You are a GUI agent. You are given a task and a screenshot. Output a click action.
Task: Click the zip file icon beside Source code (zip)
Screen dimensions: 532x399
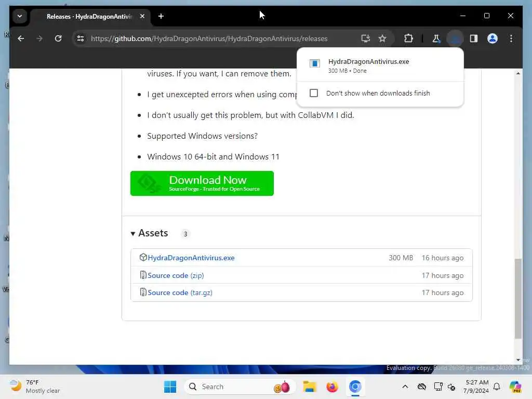coord(143,275)
